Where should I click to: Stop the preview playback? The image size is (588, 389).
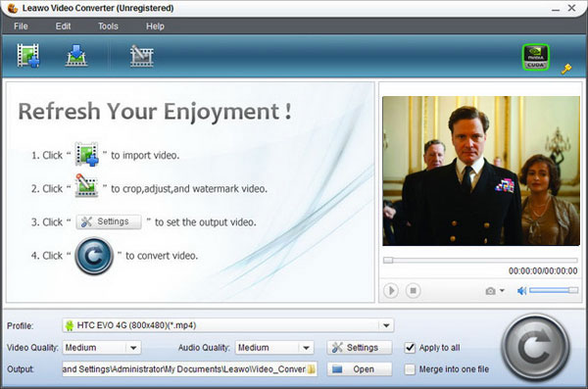[x=413, y=291]
